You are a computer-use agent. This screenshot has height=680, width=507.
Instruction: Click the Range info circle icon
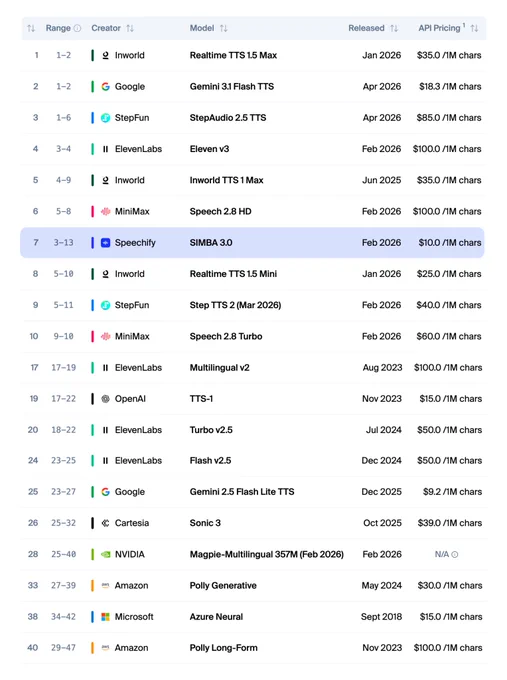tap(77, 28)
